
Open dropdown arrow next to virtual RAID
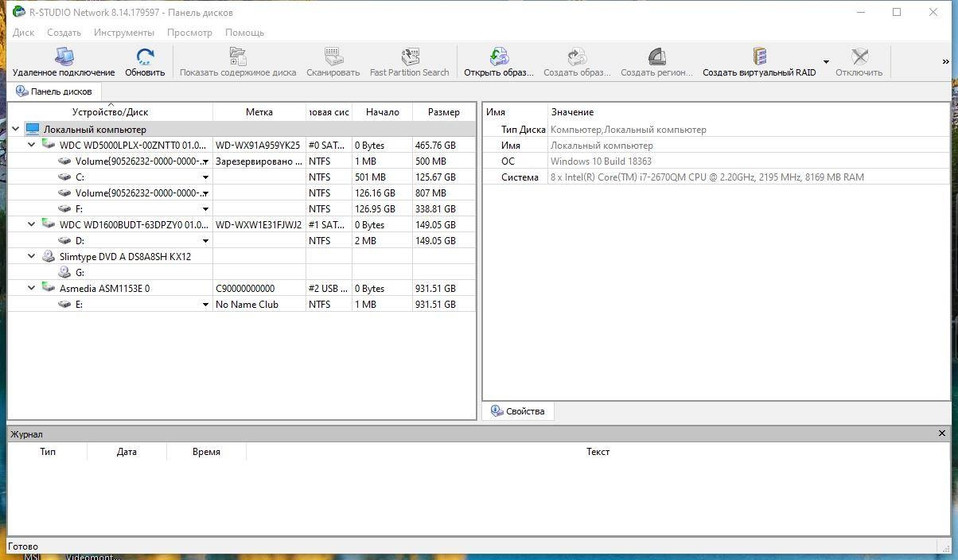[x=826, y=62]
